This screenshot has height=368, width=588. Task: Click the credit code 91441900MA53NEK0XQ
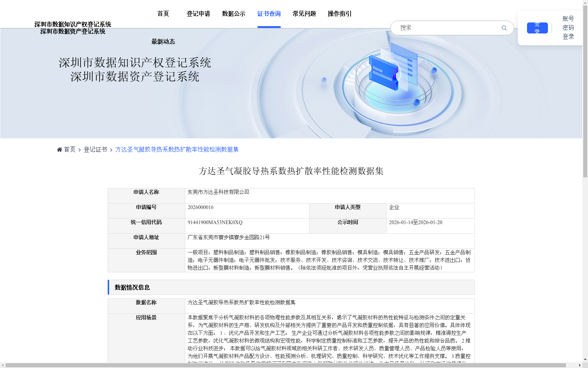click(215, 222)
